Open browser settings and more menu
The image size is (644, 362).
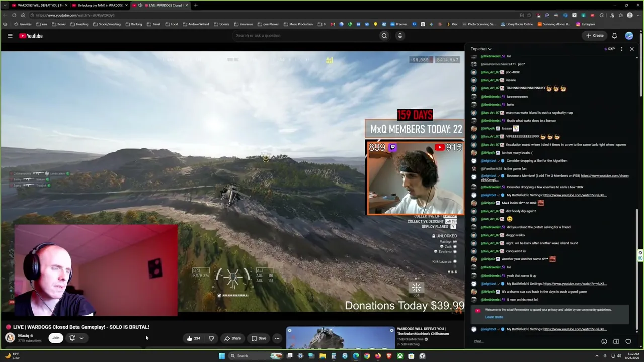[638, 15]
